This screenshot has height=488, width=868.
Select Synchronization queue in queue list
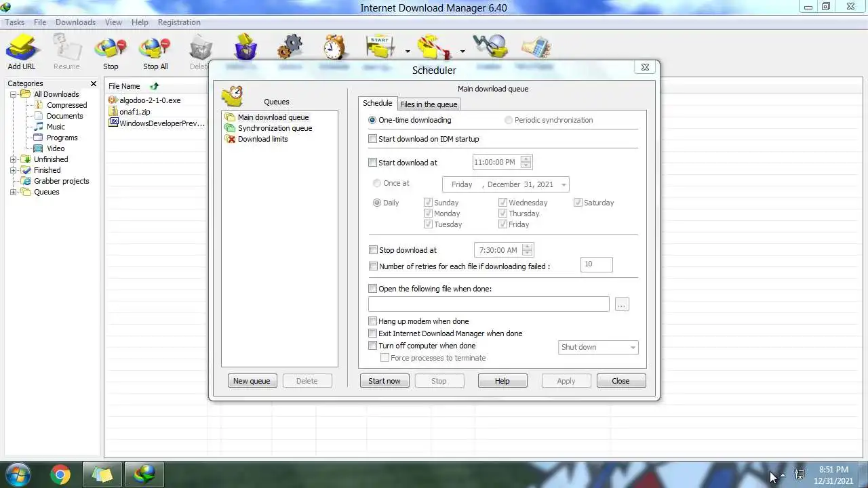pos(275,128)
